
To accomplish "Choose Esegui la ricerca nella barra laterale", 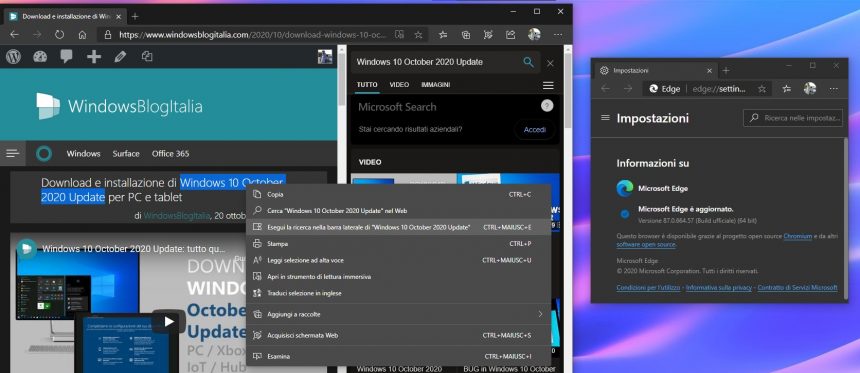I will [x=398, y=227].
